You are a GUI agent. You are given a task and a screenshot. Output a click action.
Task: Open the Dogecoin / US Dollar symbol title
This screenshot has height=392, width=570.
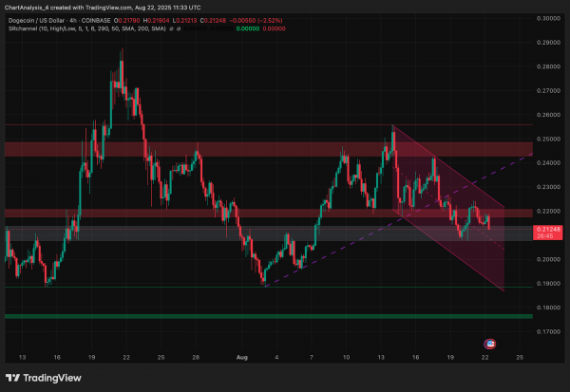coord(36,21)
